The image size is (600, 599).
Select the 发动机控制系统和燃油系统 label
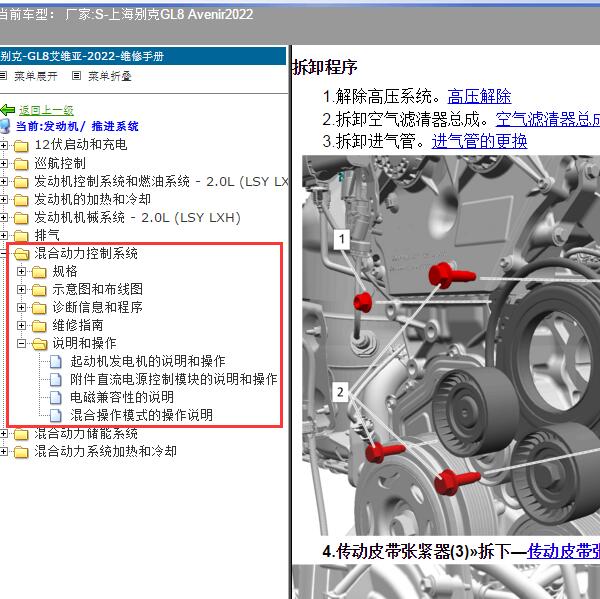tap(161, 181)
